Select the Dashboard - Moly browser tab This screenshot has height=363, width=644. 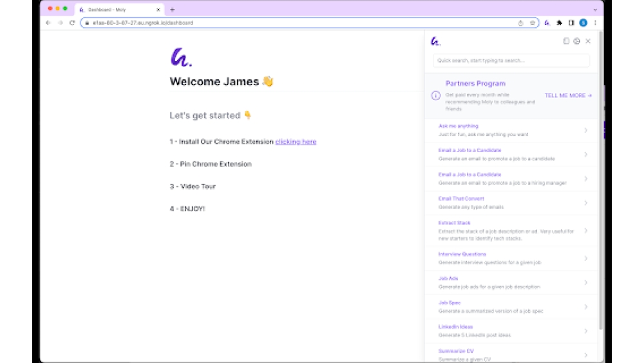click(x=120, y=10)
